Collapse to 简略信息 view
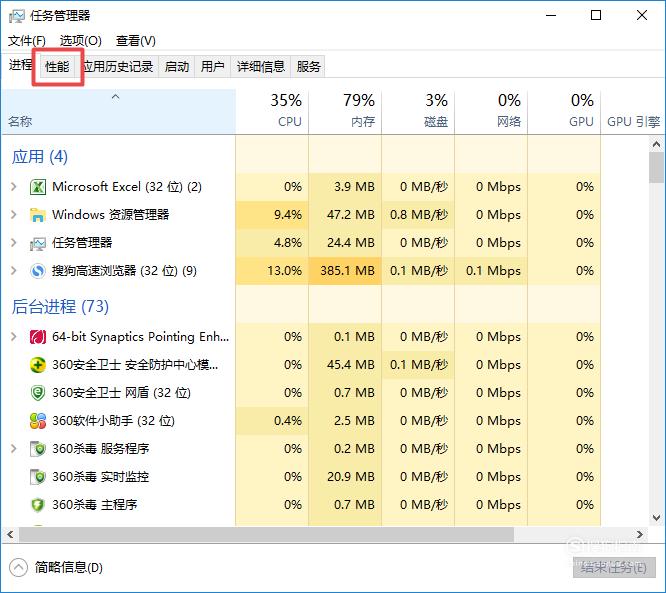Viewport: 666px width, 593px height. coord(56,568)
